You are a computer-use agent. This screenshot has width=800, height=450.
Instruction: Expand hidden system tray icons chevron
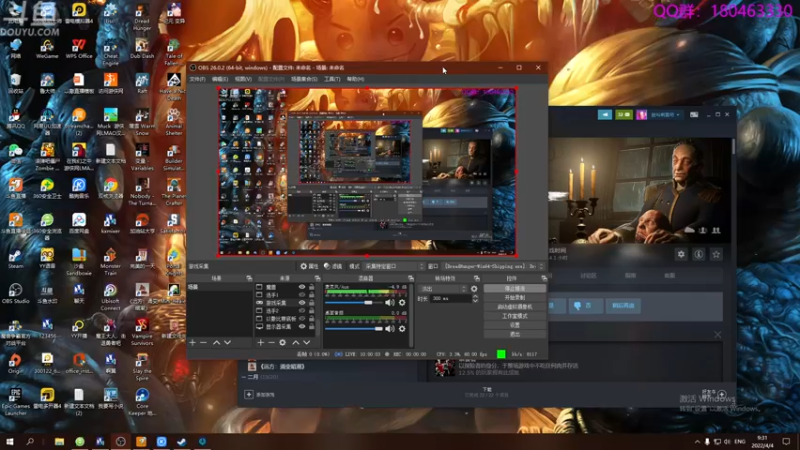click(x=697, y=441)
